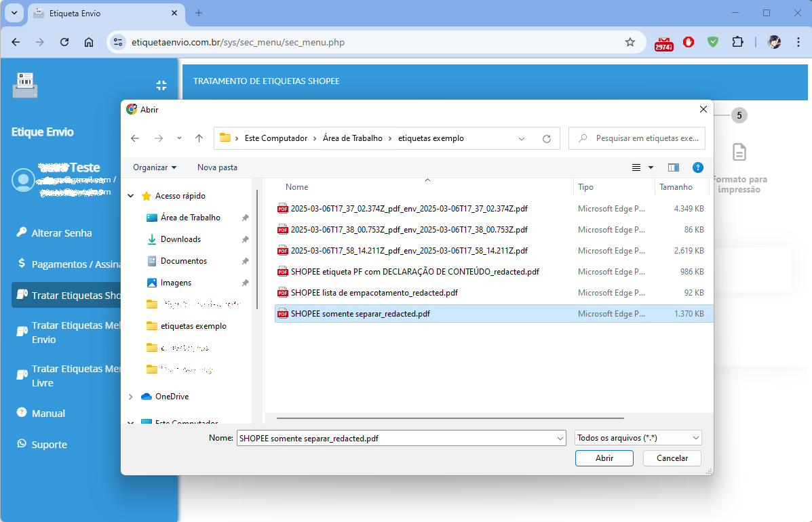This screenshot has height=522, width=812.
Task: Open the filename combo box dropdown arrow
Action: point(560,438)
